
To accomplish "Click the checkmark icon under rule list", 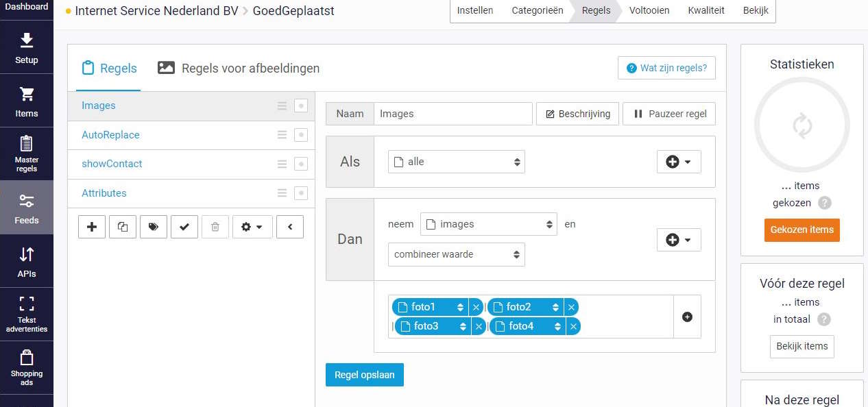I will click(x=184, y=227).
